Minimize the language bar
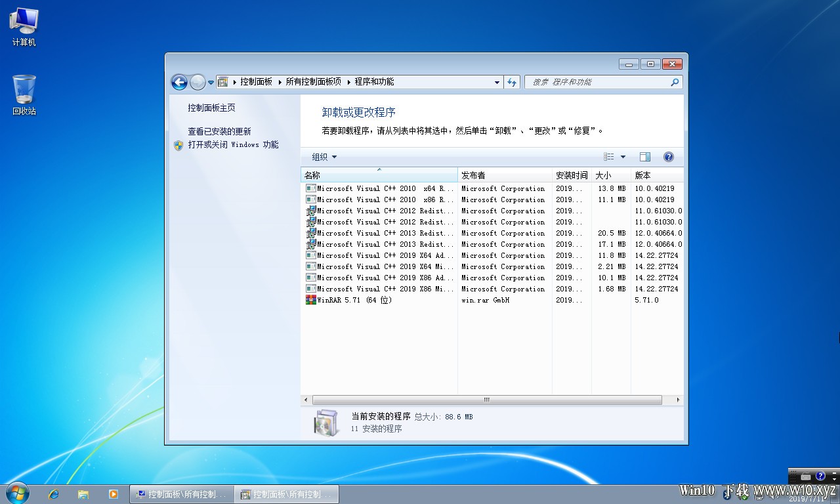This screenshot has height=504, width=840. (x=835, y=472)
